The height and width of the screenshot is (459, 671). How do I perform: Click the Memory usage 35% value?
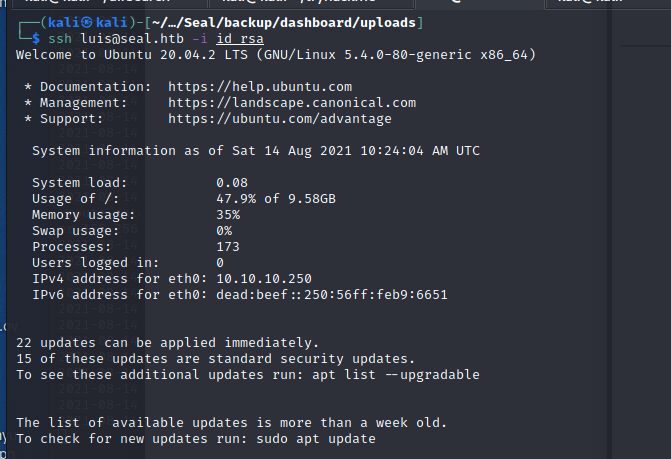tap(228, 215)
